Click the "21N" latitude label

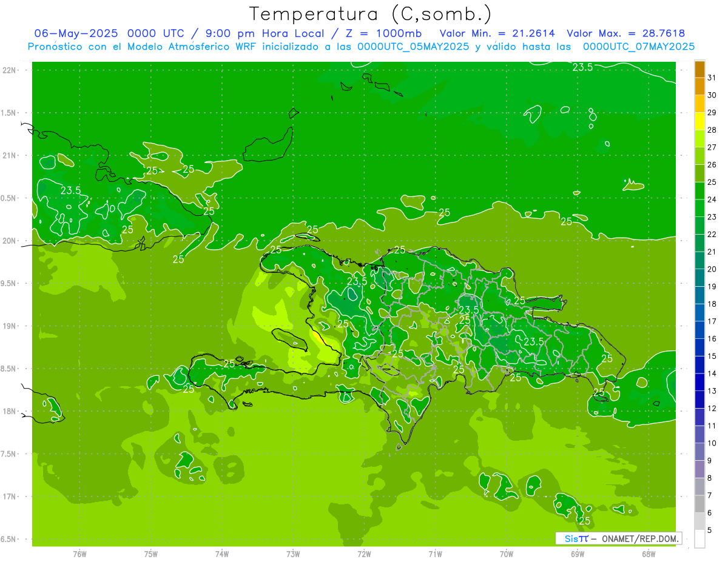click(x=9, y=155)
